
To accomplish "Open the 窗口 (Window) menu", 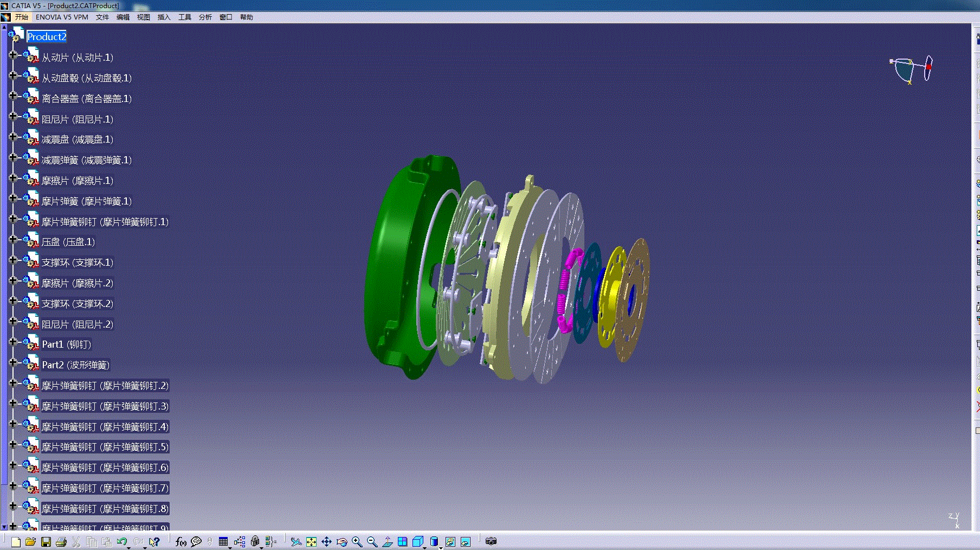I will (226, 17).
